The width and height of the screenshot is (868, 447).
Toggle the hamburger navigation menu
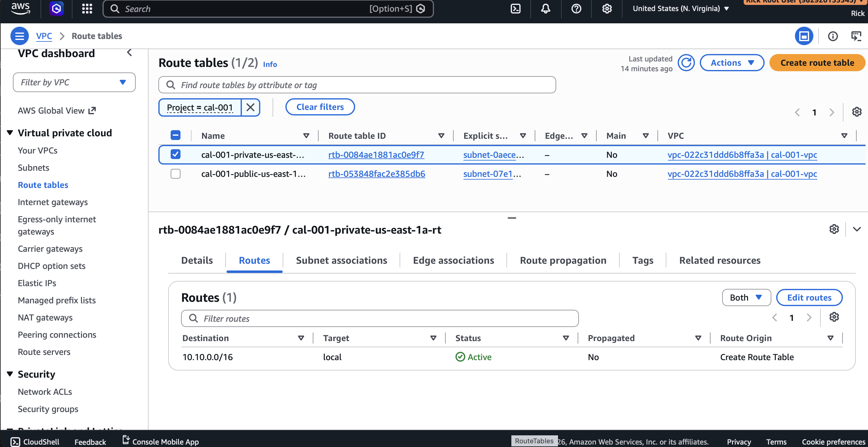click(20, 36)
